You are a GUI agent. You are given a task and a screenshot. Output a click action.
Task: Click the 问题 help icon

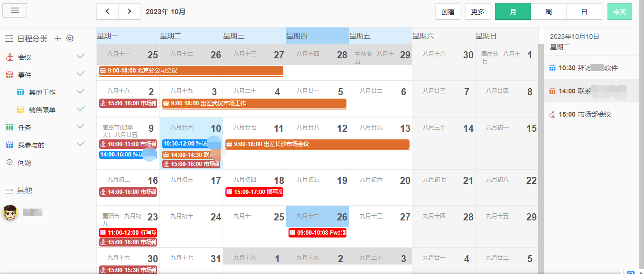[9, 163]
